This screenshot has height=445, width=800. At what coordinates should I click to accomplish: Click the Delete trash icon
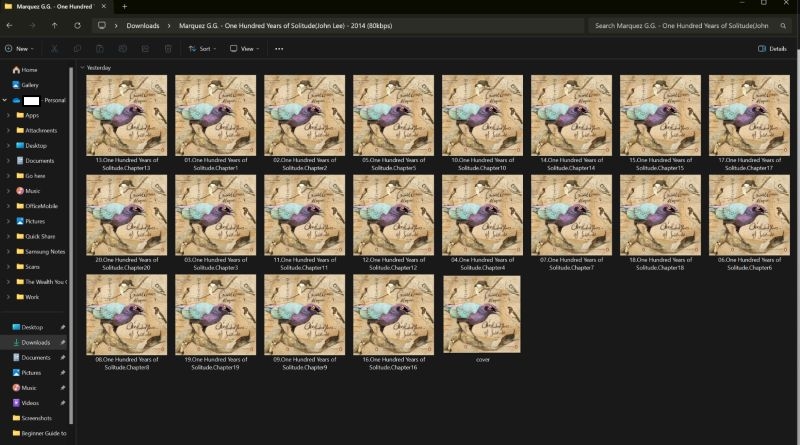tap(168, 48)
